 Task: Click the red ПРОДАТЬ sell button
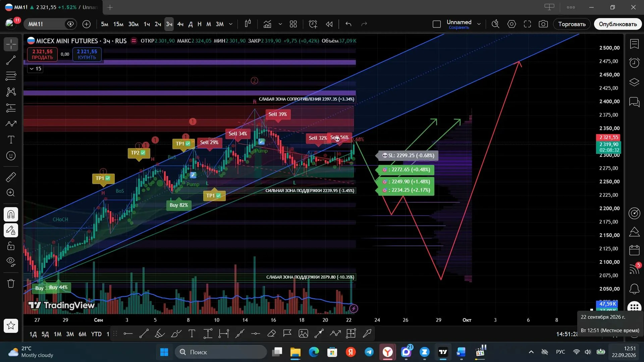click(x=42, y=54)
